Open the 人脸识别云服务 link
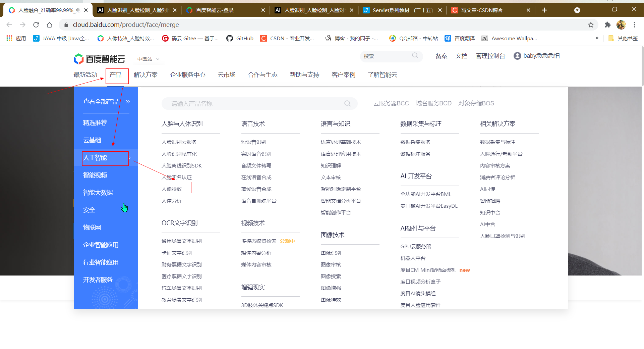Image resolution: width=644 pixels, height=349 pixels. (179, 142)
